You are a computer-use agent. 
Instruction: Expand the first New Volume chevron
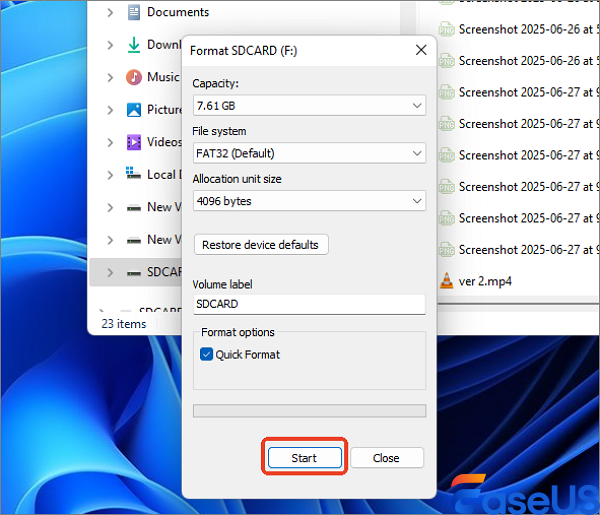click(110, 207)
